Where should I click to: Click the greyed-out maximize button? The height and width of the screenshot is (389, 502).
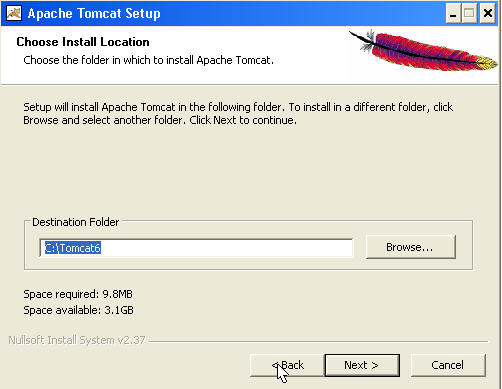click(469, 14)
